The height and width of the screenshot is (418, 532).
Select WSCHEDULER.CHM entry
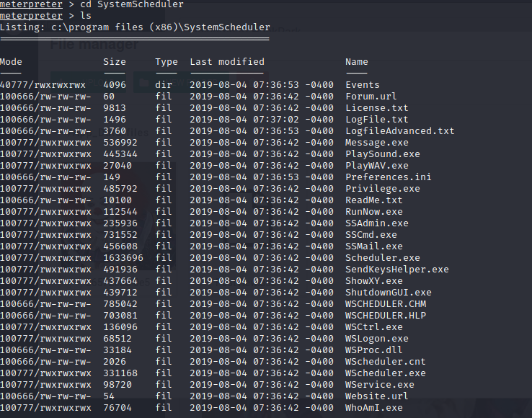click(386, 304)
